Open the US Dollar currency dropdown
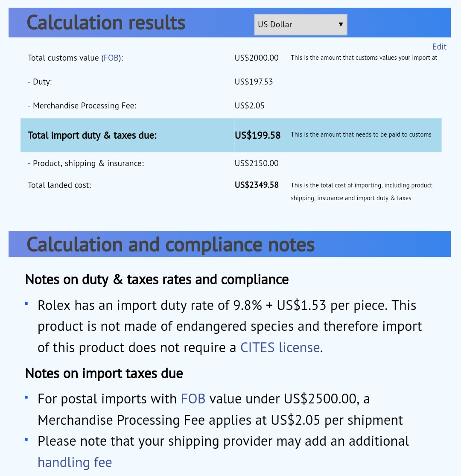 (x=300, y=25)
